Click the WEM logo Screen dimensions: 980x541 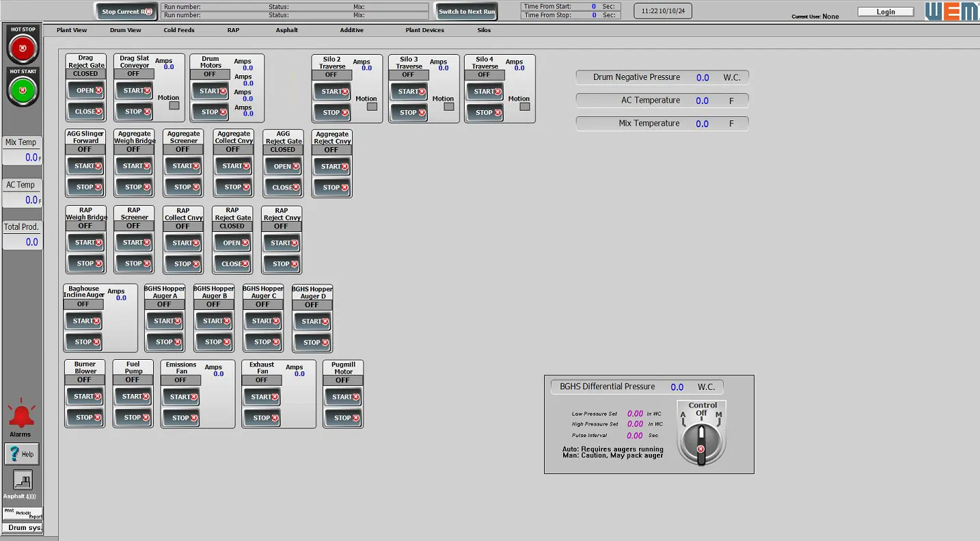pyautogui.click(x=951, y=12)
